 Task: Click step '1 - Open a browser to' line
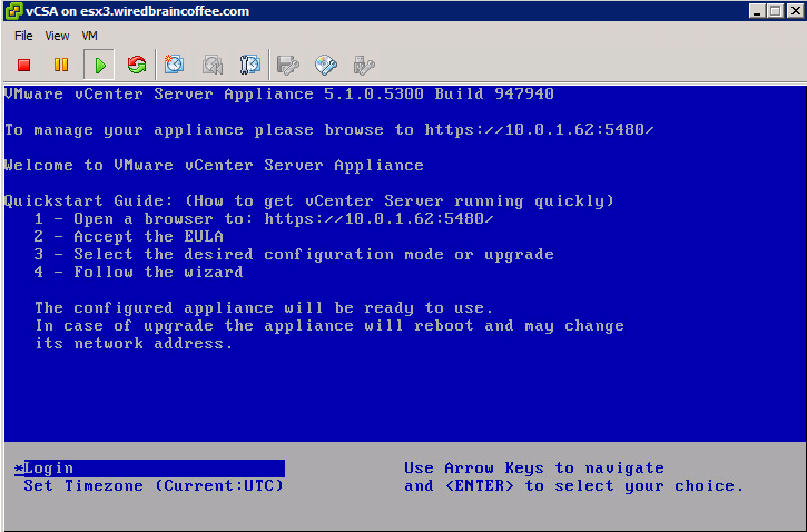[264, 219]
